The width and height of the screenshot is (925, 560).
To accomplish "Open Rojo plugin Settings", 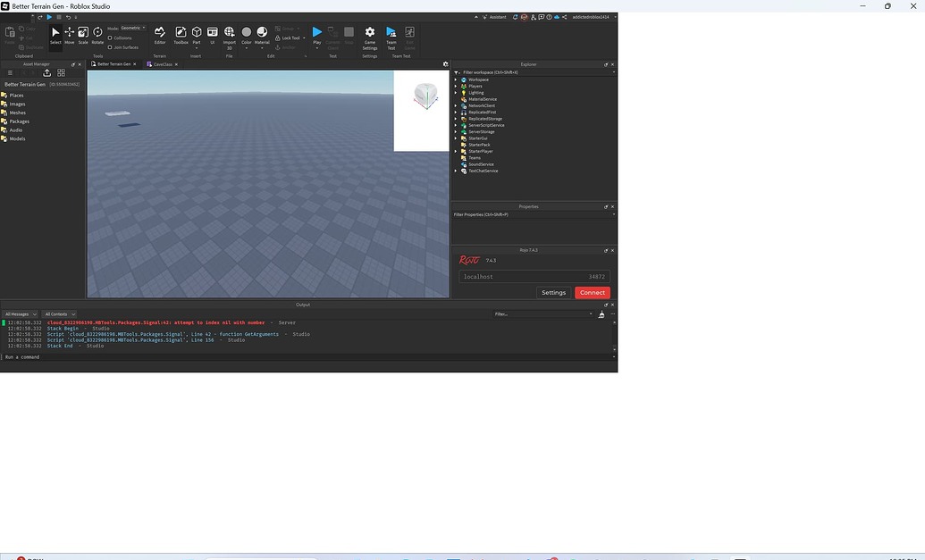I will (x=554, y=292).
